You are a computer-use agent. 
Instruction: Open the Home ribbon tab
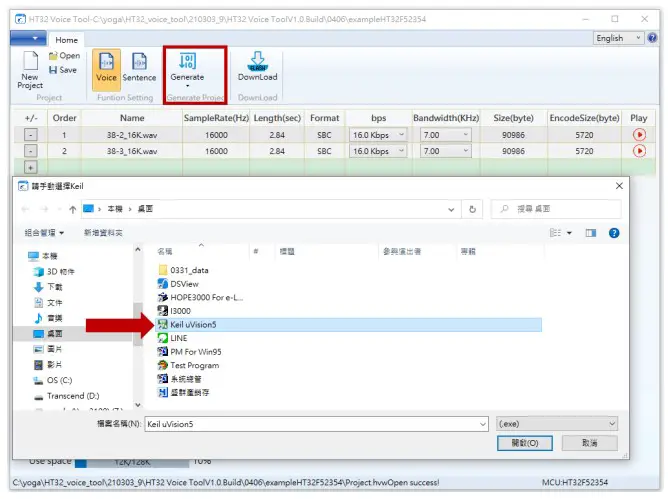point(66,40)
